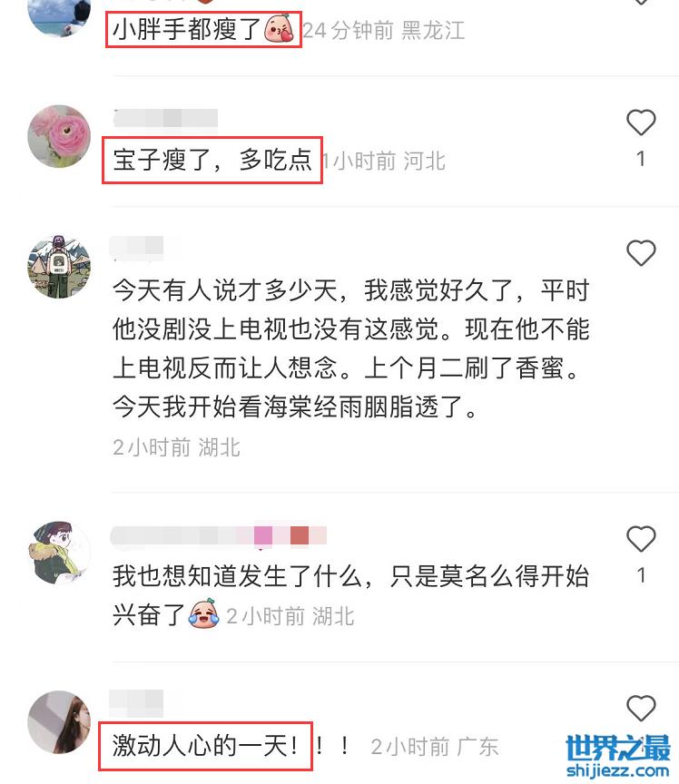Like the comment about 莫名么得开始兴奋了
Image resolution: width=679 pixels, height=784 pixels.
[x=641, y=539]
